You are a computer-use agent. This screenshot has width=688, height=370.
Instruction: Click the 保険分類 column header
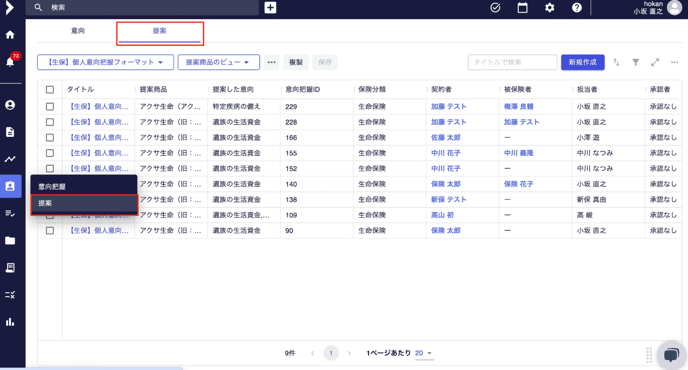pyautogui.click(x=372, y=90)
